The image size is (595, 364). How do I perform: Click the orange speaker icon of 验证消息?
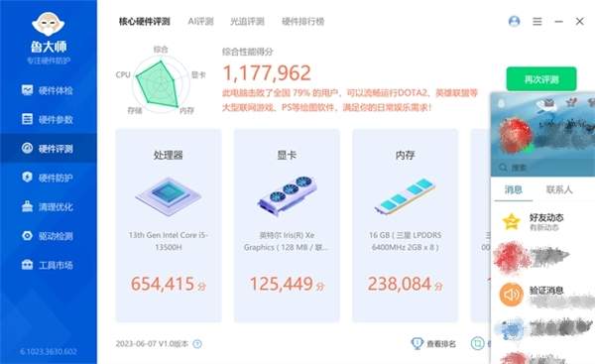pyautogui.click(x=511, y=295)
